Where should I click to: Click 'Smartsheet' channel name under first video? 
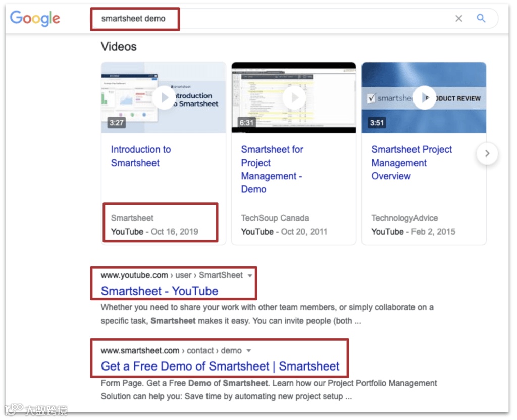[x=132, y=218]
